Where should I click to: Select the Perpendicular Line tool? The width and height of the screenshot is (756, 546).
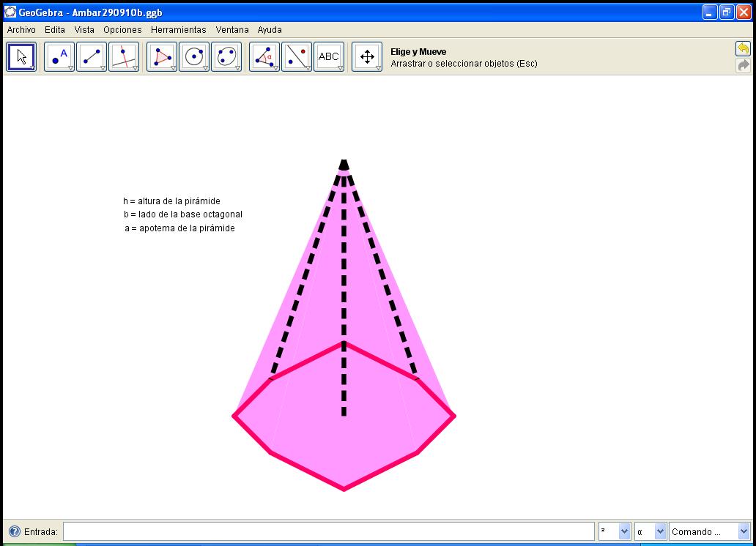pyautogui.click(x=124, y=56)
